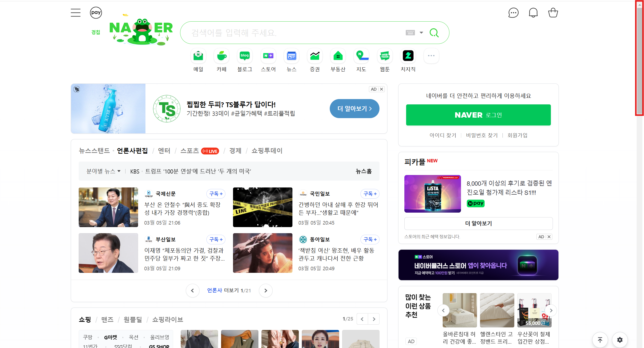Go to next shopping page
Viewport: 644px width, 348px height.
(x=374, y=319)
